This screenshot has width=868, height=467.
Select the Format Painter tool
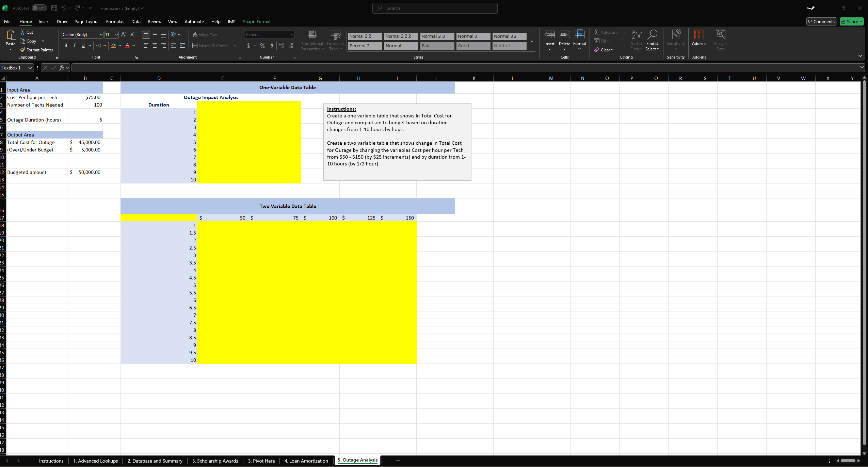pos(36,50)
